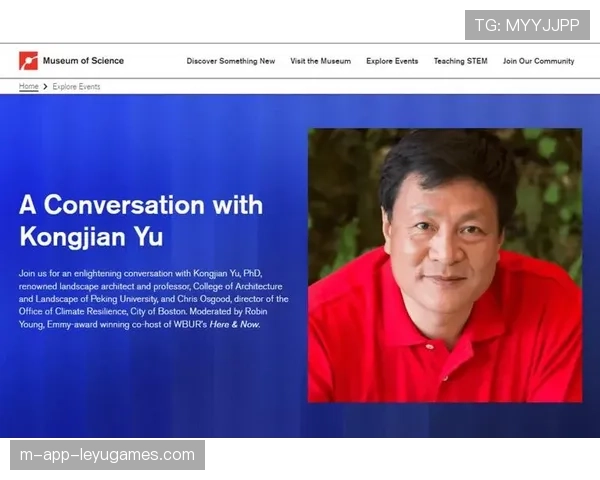Click the "TG: MYYJJPP" overlay label
The image size is (600, 480).
click(x=527, y=25)
